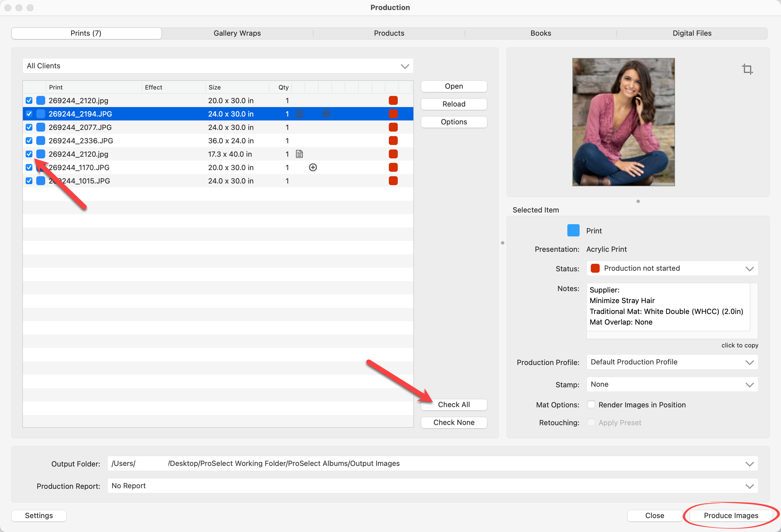Enable Render Images in Position checkbox
Viewport: 781px width, 532px height.
[x=591, y=404]
